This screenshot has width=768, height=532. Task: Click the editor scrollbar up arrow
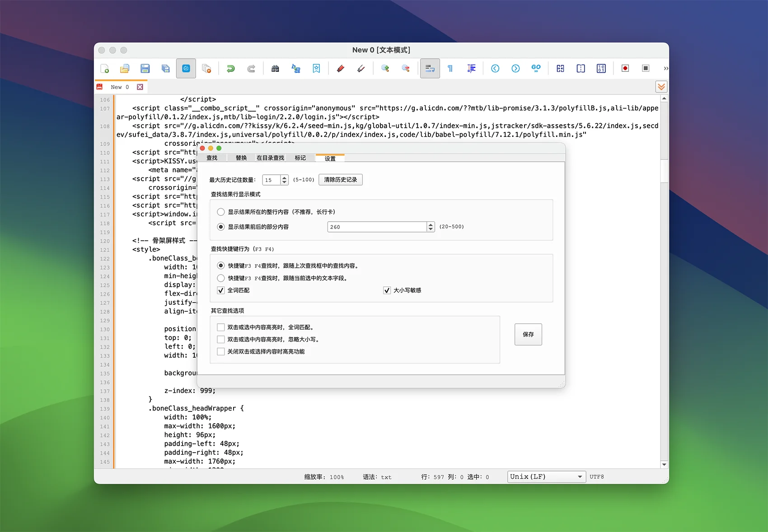click(664, 98)
